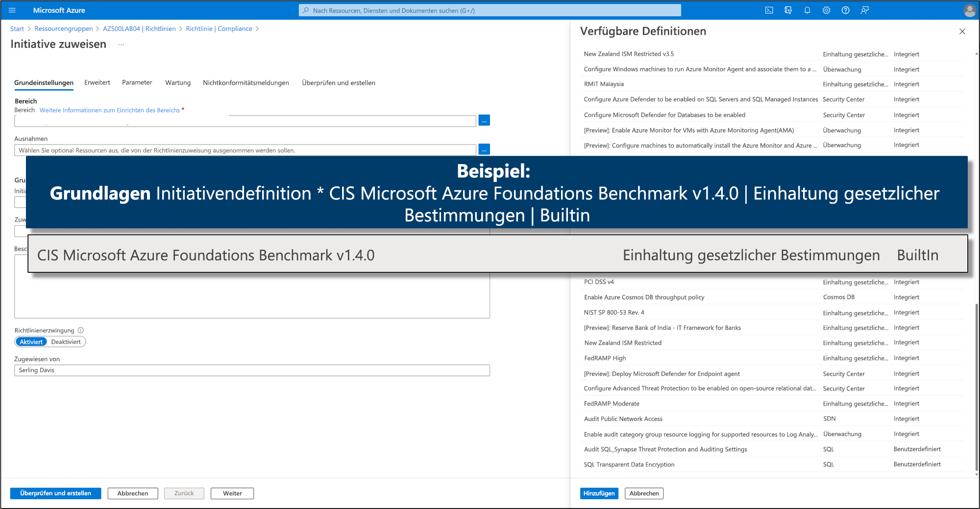This screenshot has width=980, height=509.
Task: Select NIST SP 800-53 Rev. 4
Action: pos(773,313)
